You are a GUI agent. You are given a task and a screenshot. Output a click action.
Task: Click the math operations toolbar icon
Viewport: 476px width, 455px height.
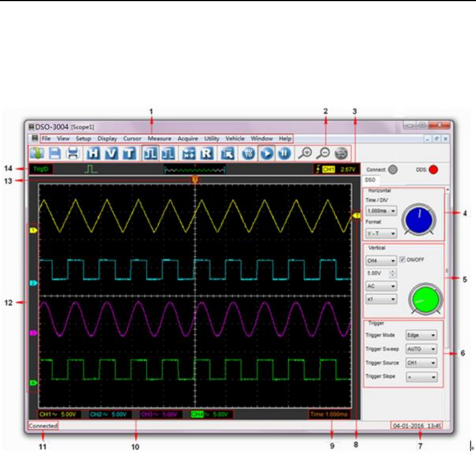click(188, 154)
